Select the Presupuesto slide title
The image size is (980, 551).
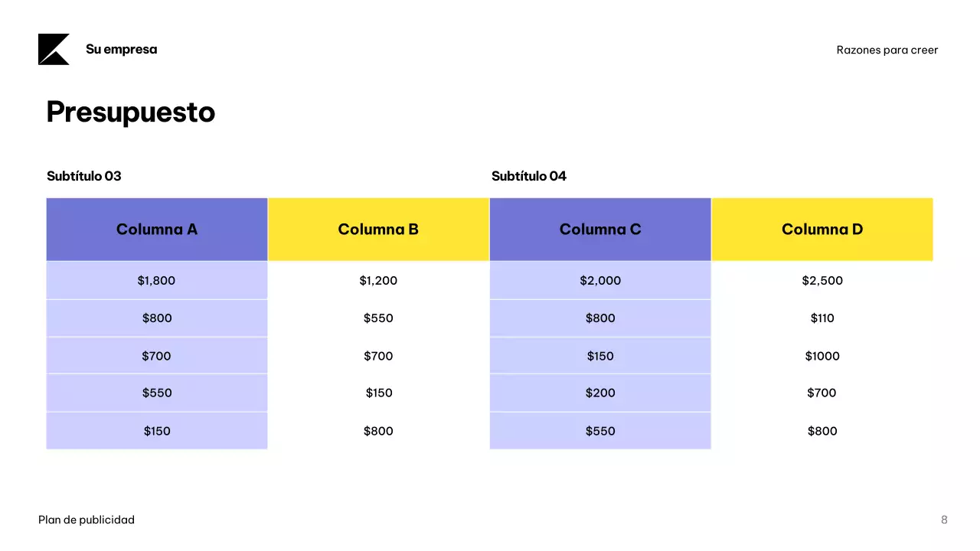[131, 112]
